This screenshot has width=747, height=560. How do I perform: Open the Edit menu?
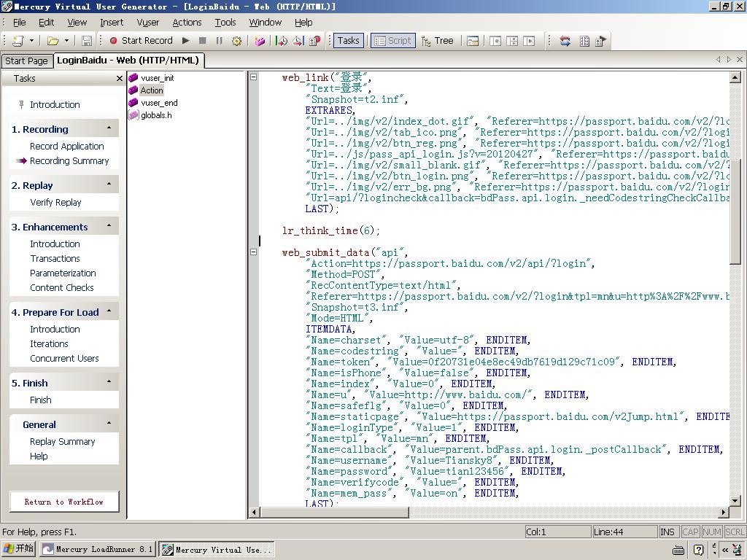[x=46, y=23]
